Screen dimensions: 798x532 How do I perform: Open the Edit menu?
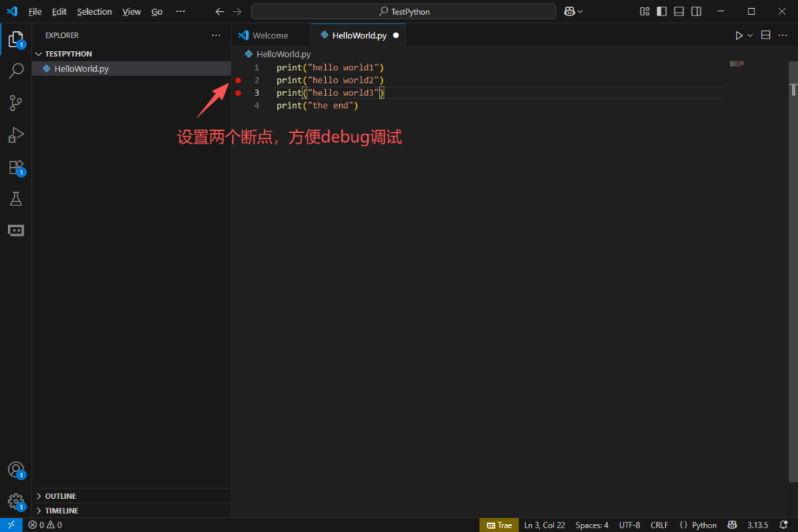[x=59, y=11]
